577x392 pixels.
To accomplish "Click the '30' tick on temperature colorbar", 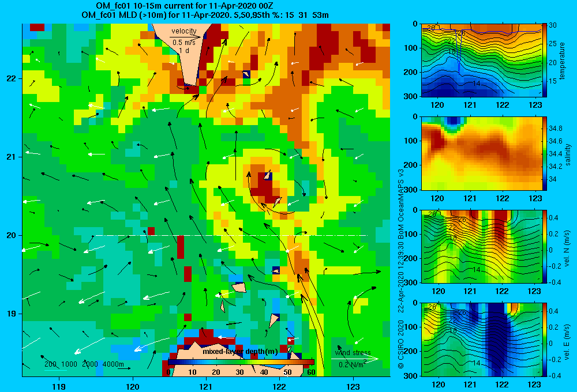I will (x=553, y=25).
